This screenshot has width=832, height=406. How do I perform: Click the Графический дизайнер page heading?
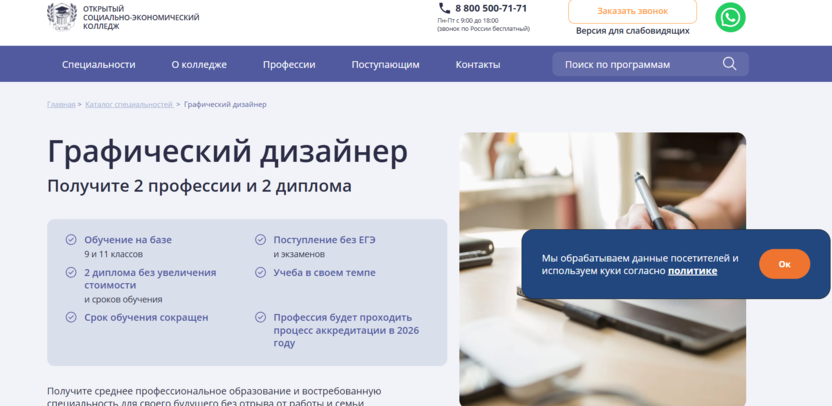(x=228, y=151)
